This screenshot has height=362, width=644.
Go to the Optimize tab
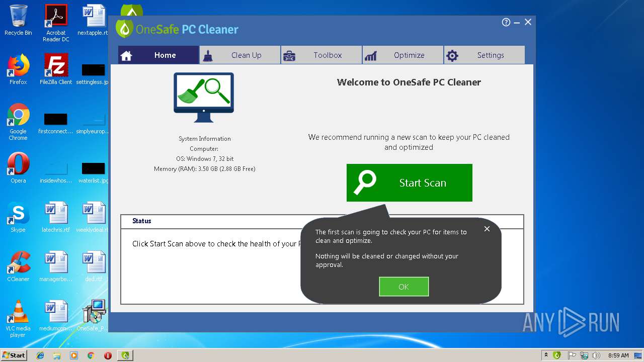pos(403,55)
